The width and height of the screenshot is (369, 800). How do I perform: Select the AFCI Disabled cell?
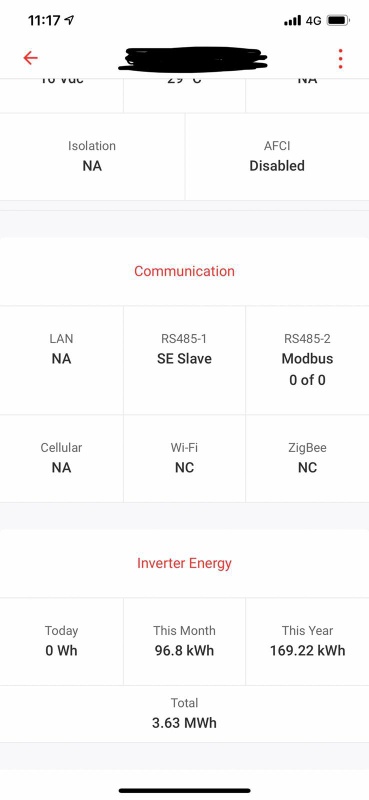(x=277, y=157)
